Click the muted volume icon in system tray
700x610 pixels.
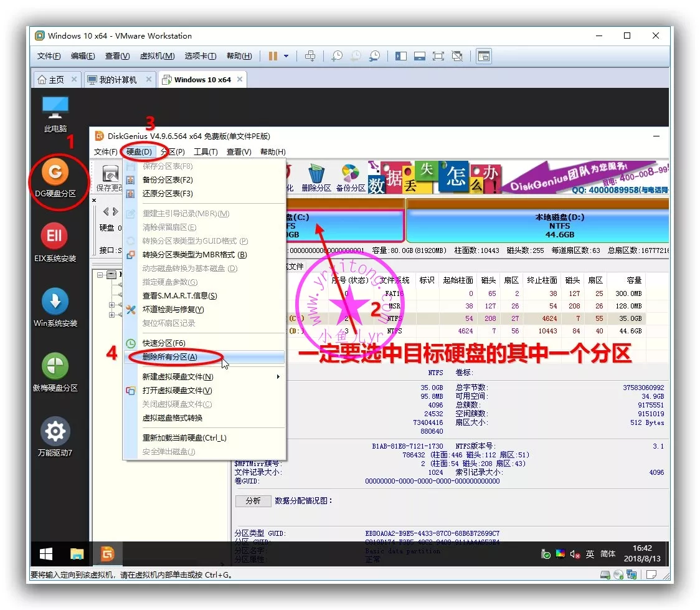pyautogui.click(x=575, y=554)
